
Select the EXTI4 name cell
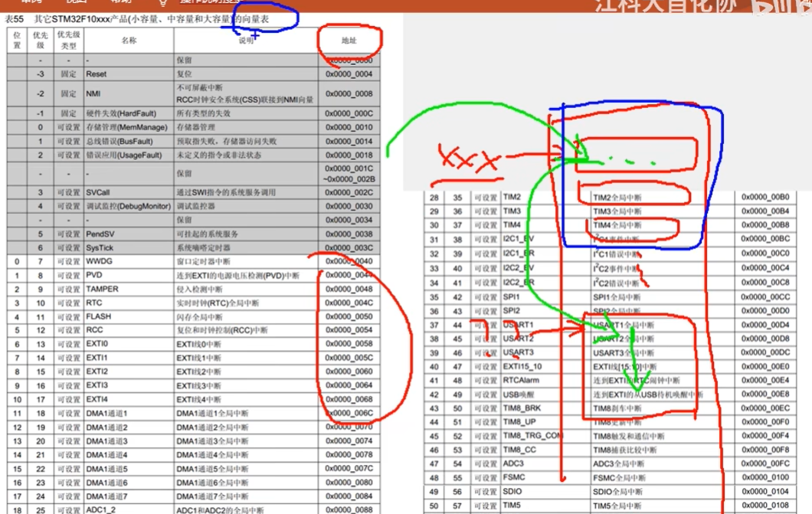pyautogui.click(x=129, y=400)
